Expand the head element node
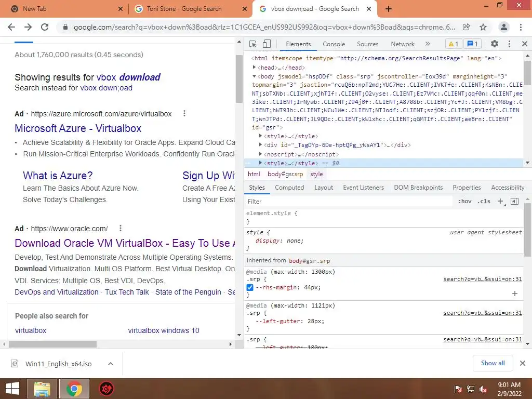The height and width of the screenshot is (399, 532). pyautogui.click(x=254, y=68)
